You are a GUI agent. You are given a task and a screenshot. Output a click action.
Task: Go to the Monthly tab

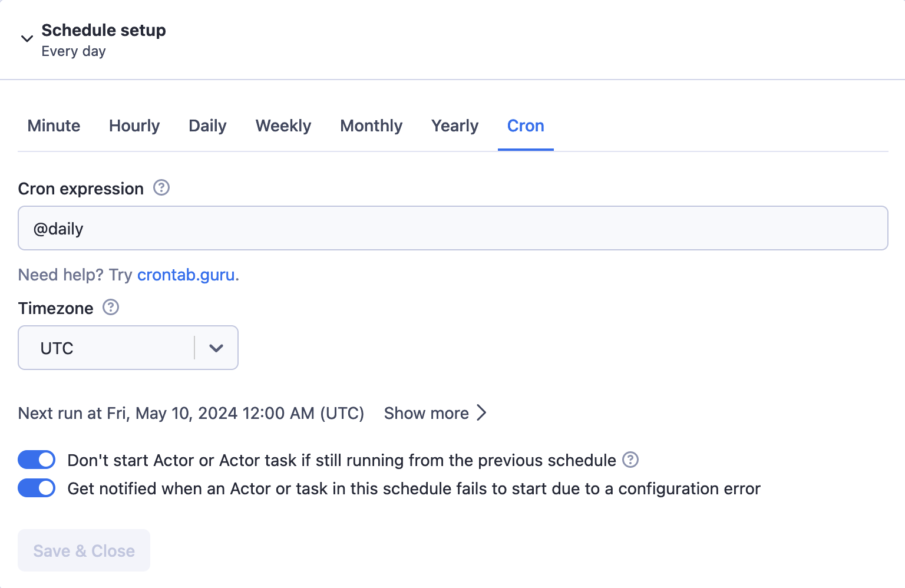[371, 126]
